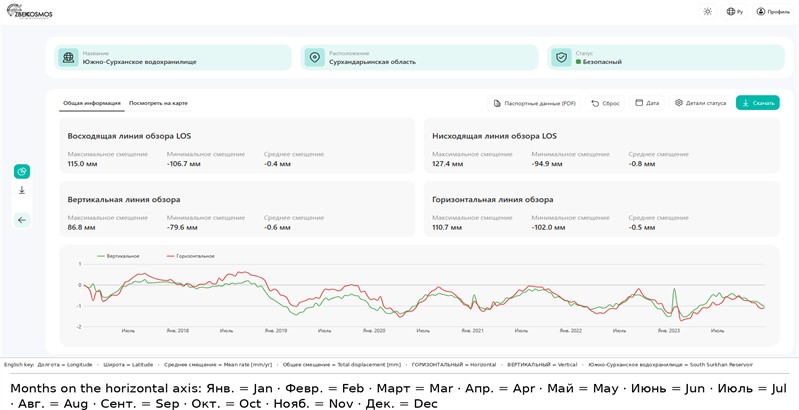
Task: Click the Вертикальная линия обзора heading
Action: (124, 200)
